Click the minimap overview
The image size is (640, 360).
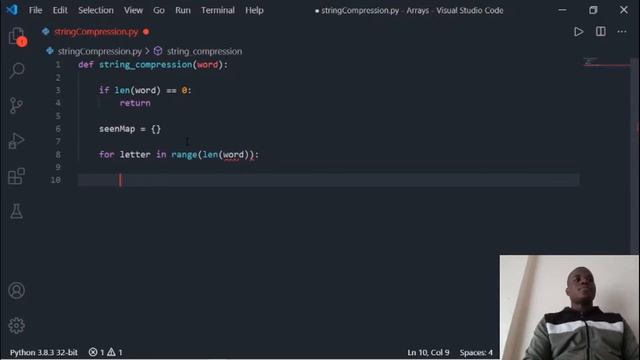(x=606, y=63)
